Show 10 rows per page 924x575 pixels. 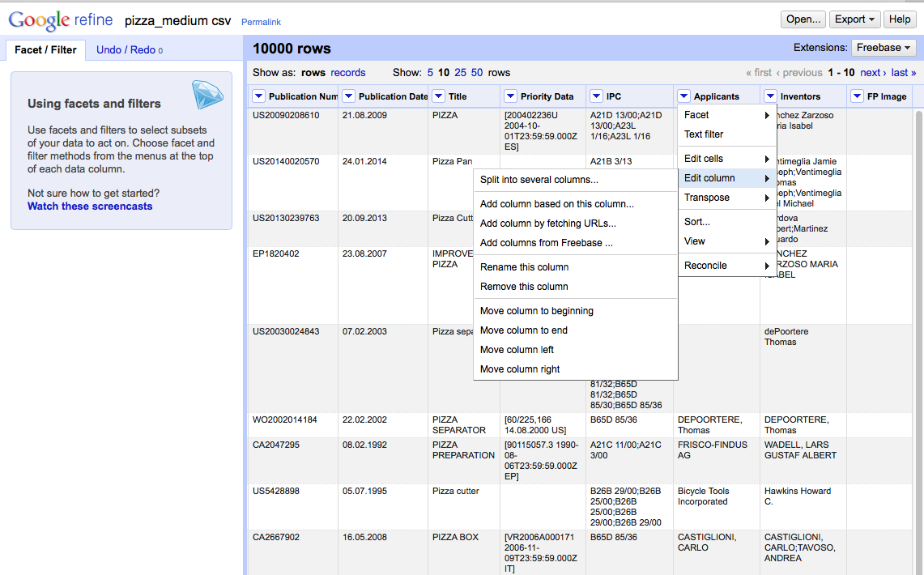pyautogui.click(x=444, y=72)
